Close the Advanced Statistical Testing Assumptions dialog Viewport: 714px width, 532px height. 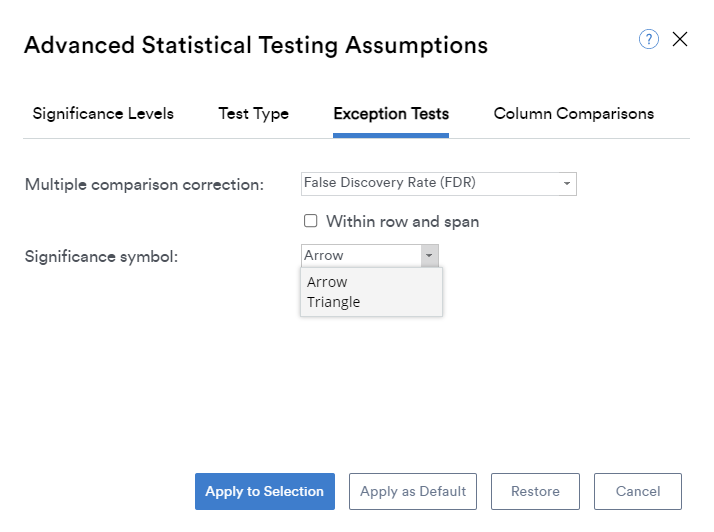tap(680, 40)
